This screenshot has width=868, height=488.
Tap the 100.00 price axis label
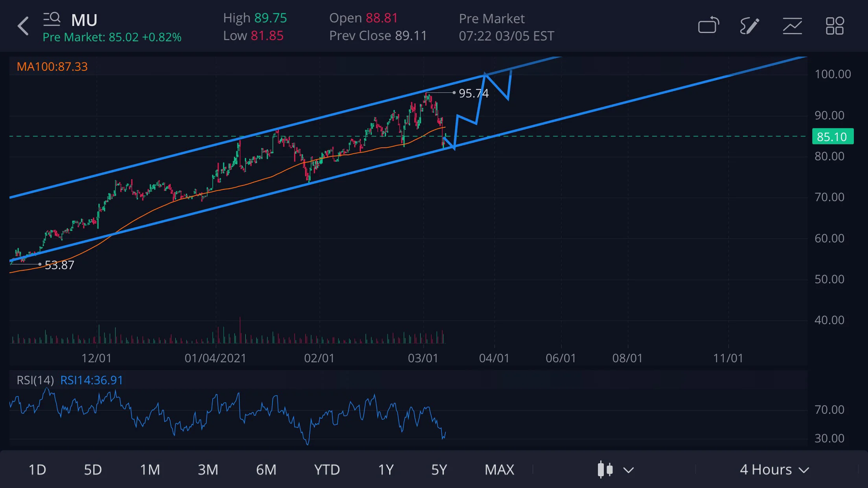[x=833, y=74]
